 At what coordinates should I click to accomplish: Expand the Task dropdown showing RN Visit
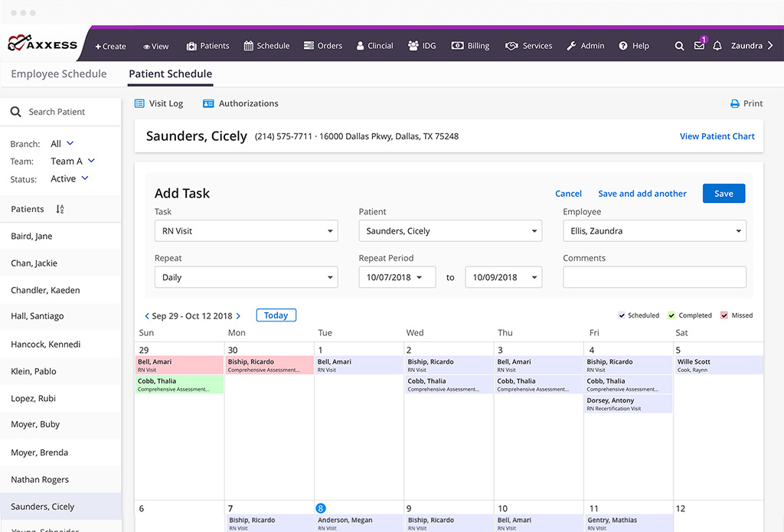point(246,230)
